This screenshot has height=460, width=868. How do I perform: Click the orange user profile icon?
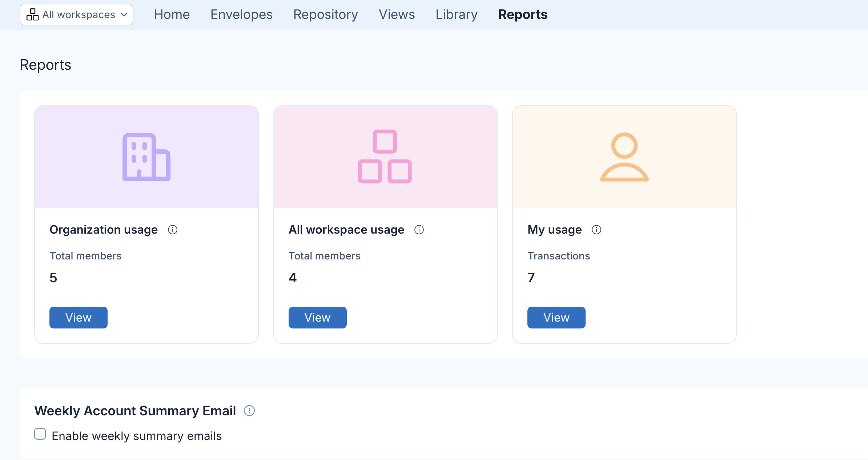pos(624,157)
